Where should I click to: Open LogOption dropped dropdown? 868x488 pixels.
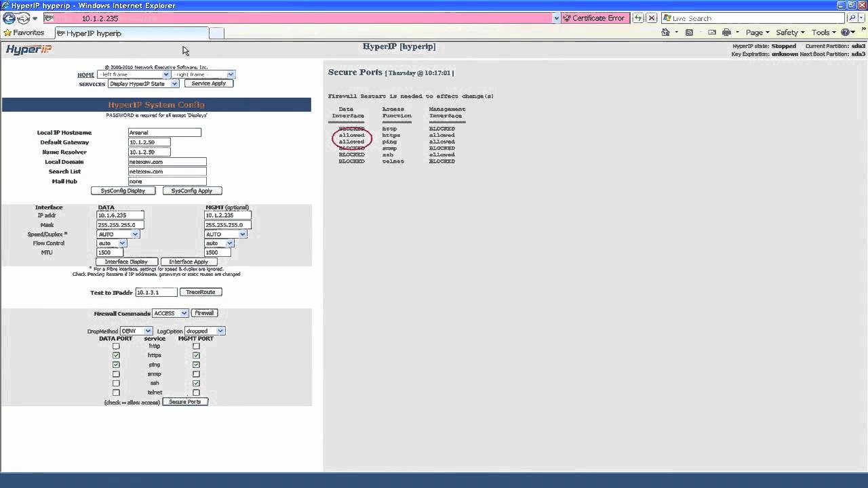tap(204, 331)
